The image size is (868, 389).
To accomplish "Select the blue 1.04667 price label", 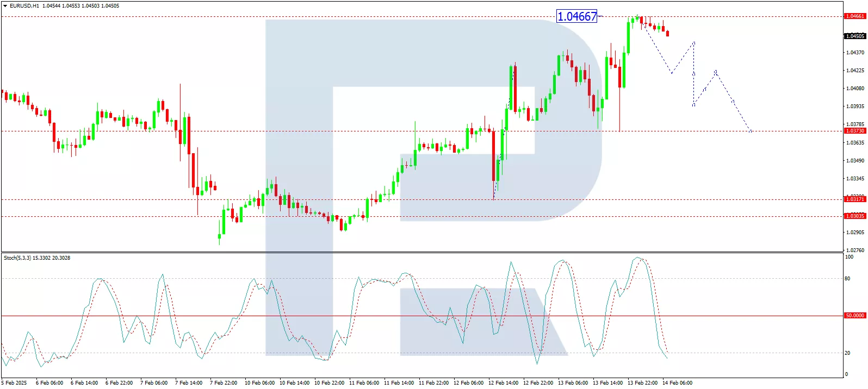I will pyautogui.click(x=576, y=17).
